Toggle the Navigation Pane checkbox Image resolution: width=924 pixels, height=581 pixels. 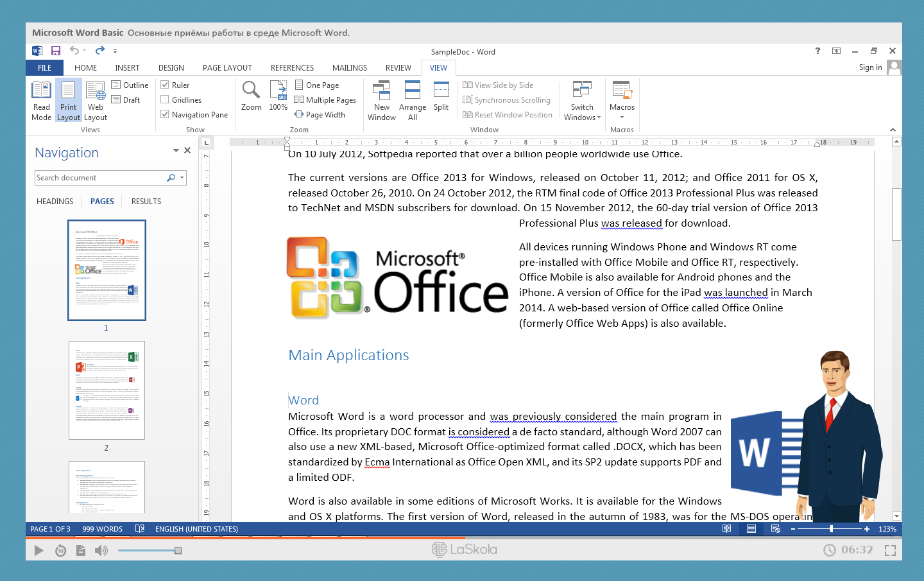[165, 114]
